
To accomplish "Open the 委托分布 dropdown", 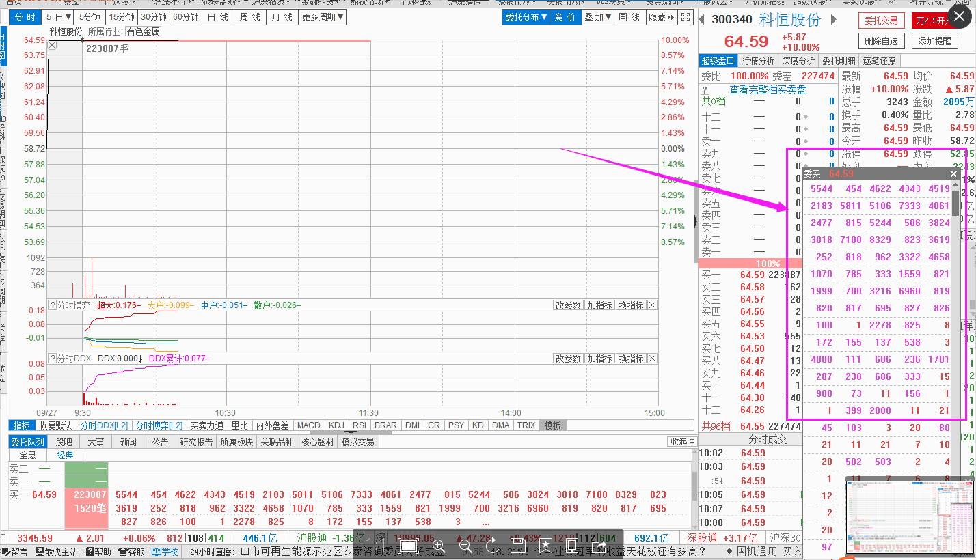I will pyautogui.click(x=526, y=17).
